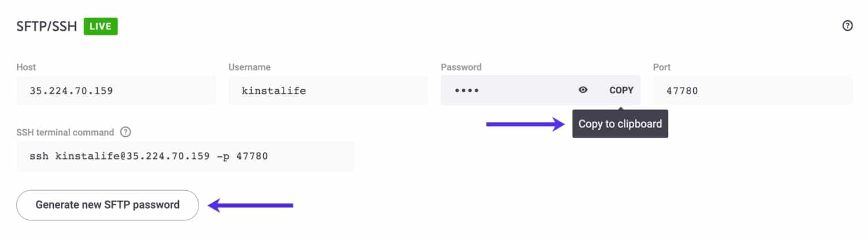The width and height of the screenshot is (868, 240).
Task: Click the Username label
Action: coord(249,67)
